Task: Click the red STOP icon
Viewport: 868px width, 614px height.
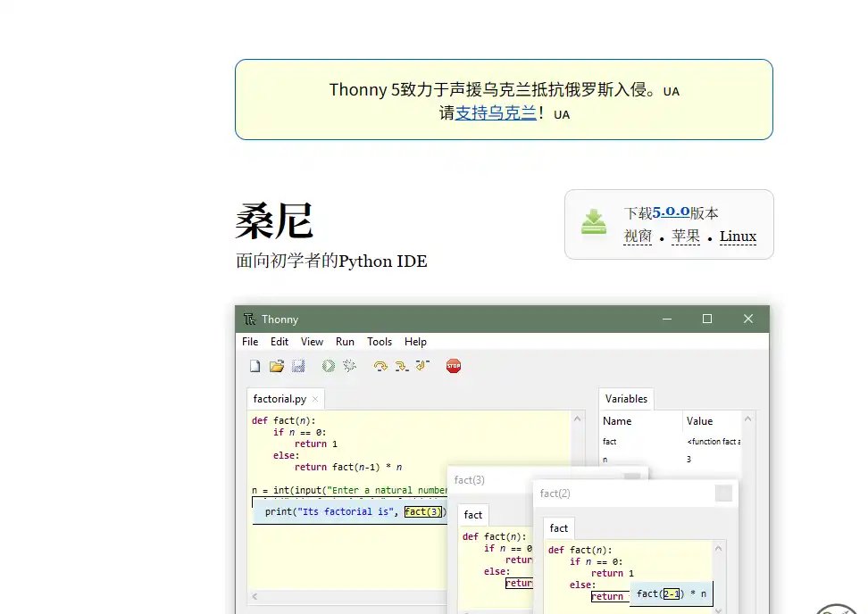Action: (x=454, y=366)
